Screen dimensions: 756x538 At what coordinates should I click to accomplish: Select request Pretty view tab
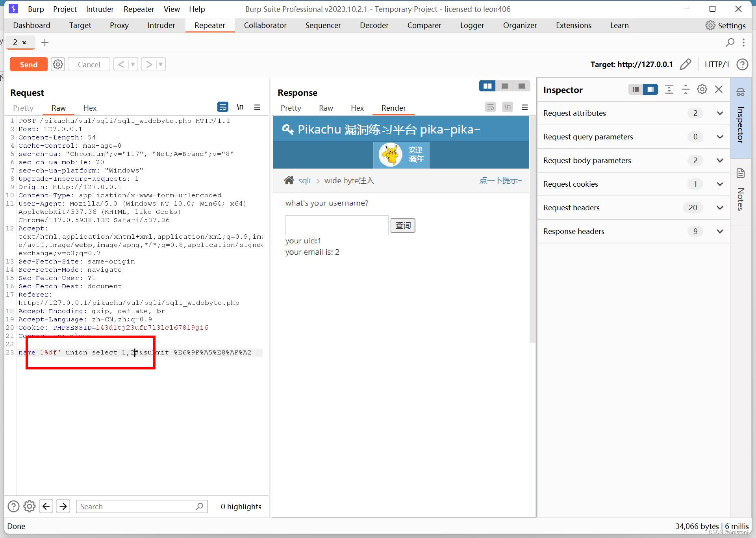click(x=23, y=108)
